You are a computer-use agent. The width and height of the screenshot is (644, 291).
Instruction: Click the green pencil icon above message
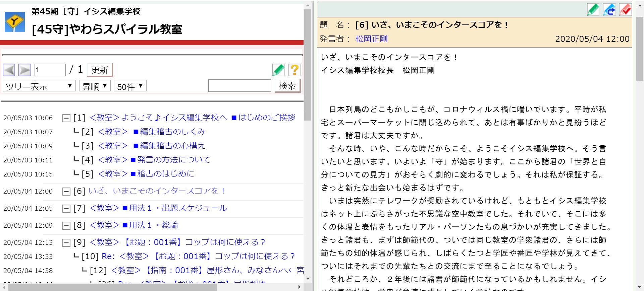tap(593, 9)
